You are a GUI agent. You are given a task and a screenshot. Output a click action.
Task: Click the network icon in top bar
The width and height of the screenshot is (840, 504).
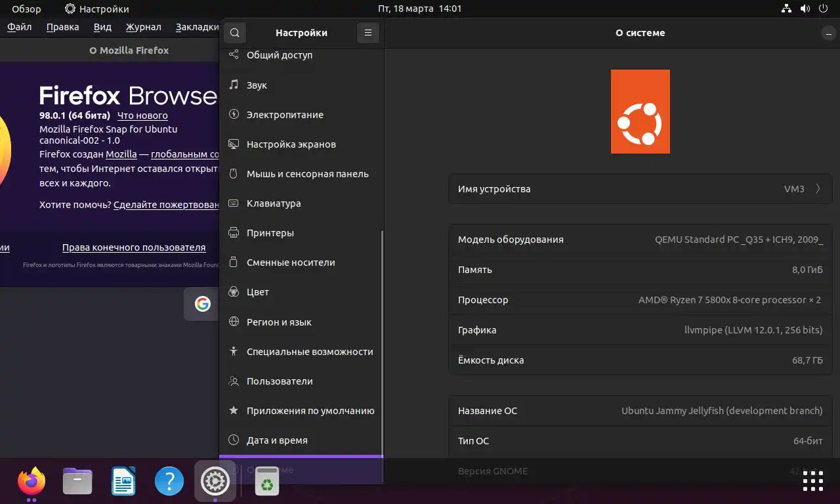pyautogui.click(x=786, y=9)
